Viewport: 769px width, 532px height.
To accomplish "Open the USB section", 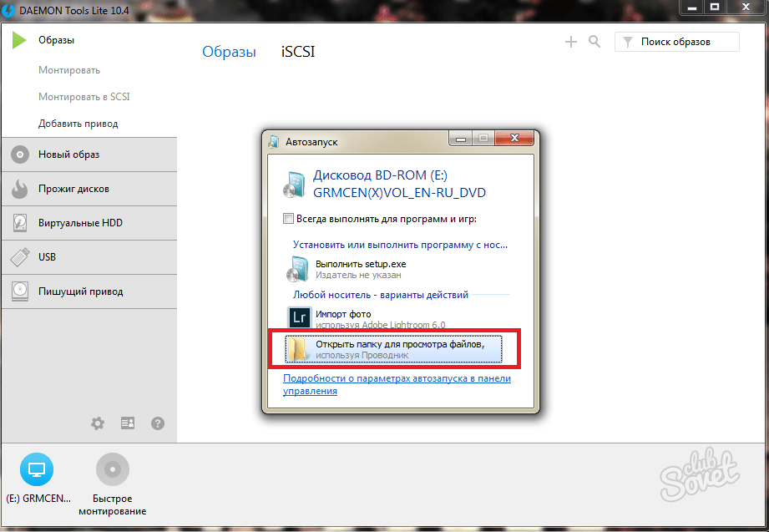I will point(89,257).
